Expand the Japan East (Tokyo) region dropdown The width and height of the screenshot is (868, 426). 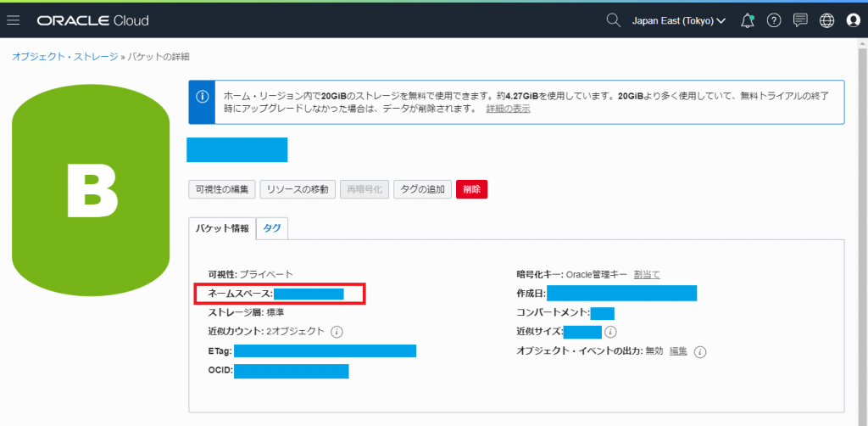point(679,21)
